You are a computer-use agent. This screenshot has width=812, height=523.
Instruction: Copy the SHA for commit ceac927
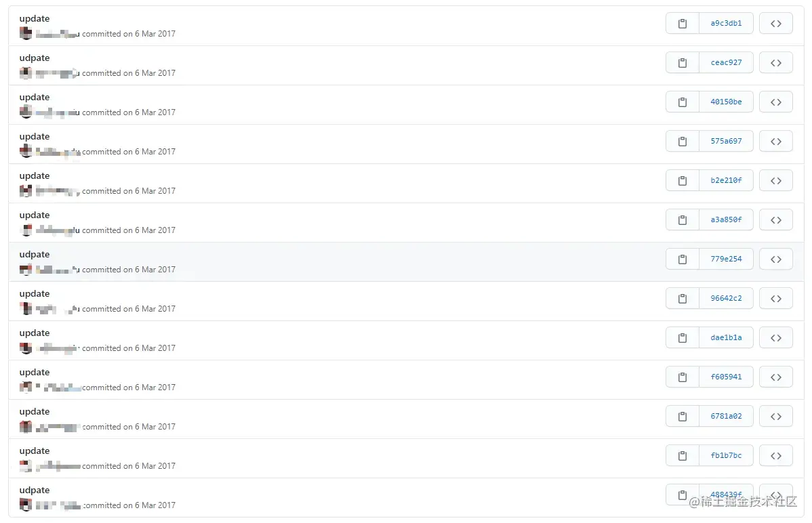click(x=681, y=62)
